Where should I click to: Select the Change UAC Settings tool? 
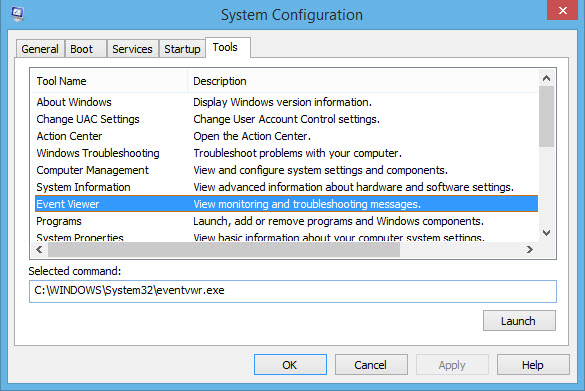(x=88, y=119)
